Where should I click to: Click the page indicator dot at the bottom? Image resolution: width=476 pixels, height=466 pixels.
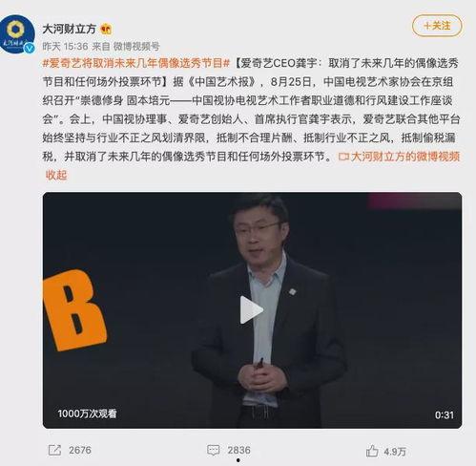tap(238, 460)
